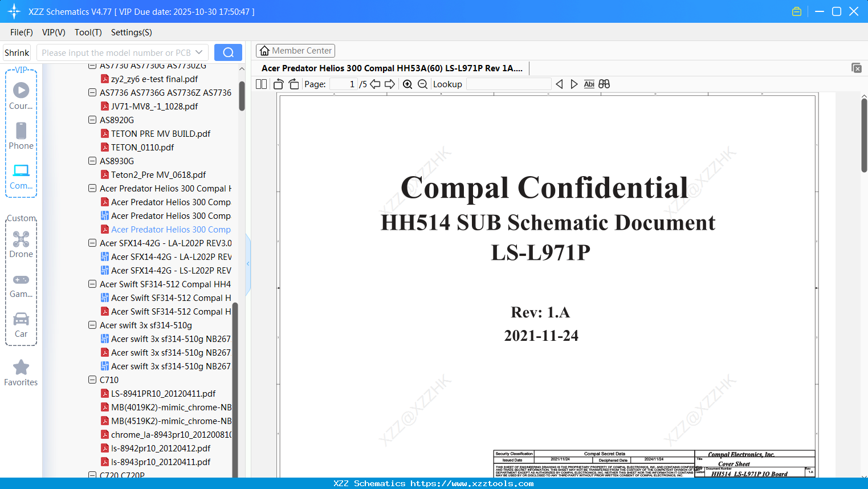Image resolution: width=868 pixels, height=489 pixels.
Task: Open JV71-MV8_-1_1028.pdf
Action: (154, 106)
